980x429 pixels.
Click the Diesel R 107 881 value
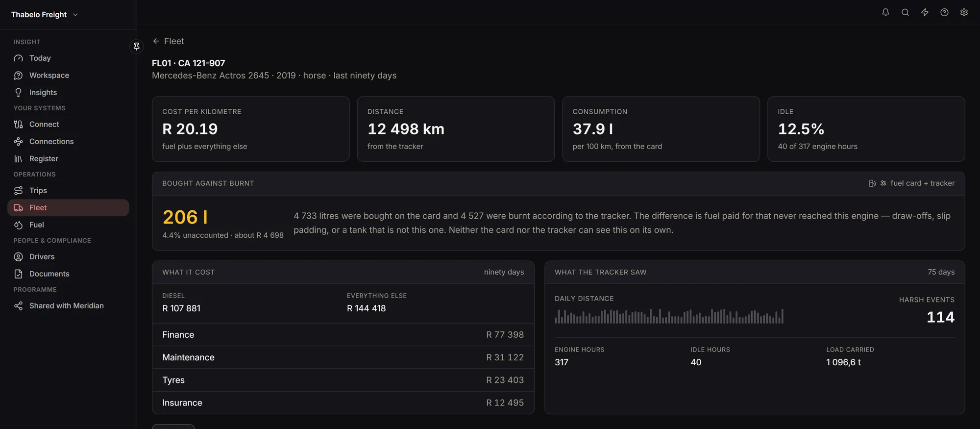(181, 308)
